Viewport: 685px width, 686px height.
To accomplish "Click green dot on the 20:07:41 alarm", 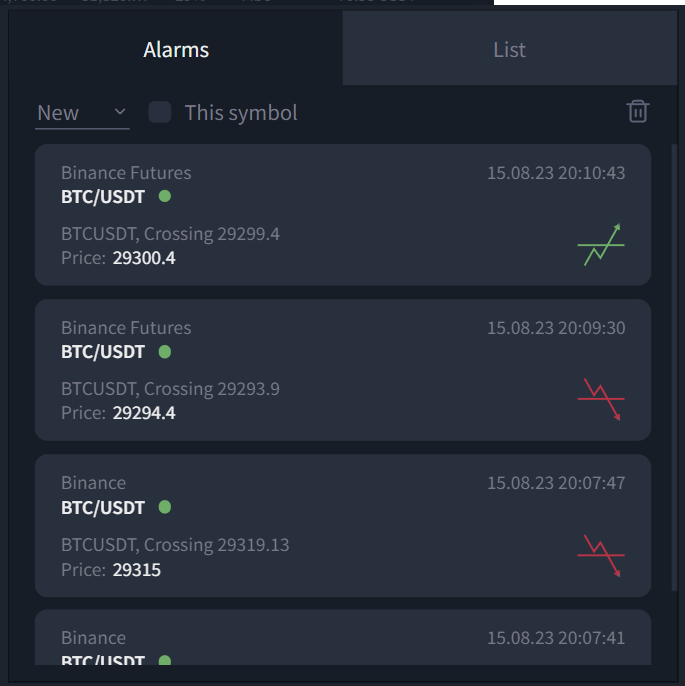I will (x=165, y=660).
